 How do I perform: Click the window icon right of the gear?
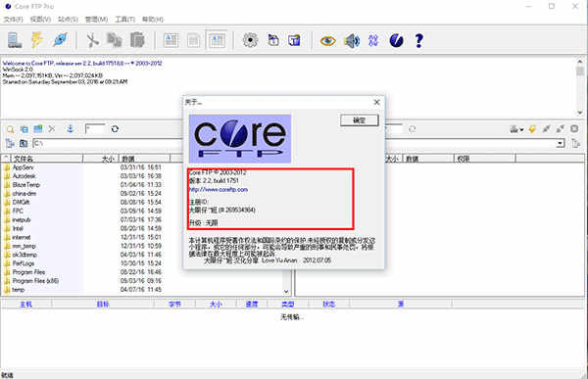pyautogui.click(x=273, y=40)
